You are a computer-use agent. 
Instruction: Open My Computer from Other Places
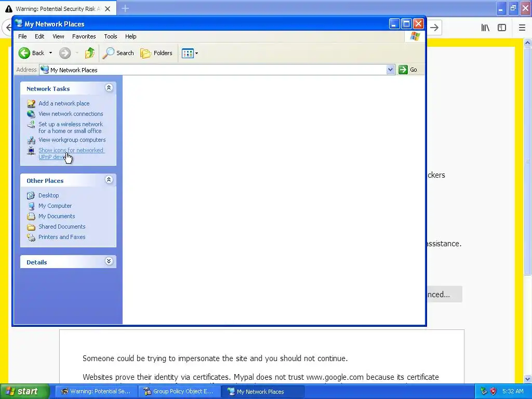[55, 206]
